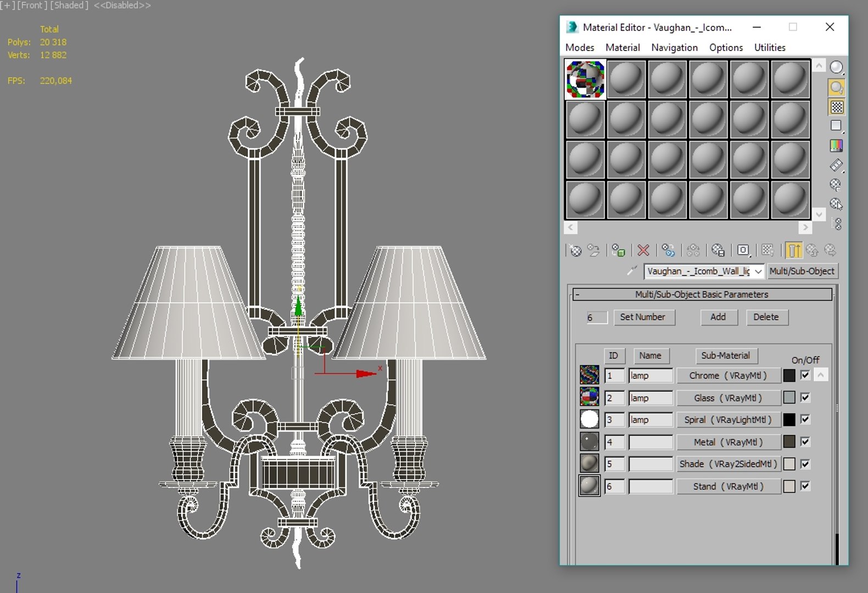
Task: Uncheck On/Off for Spiral sub-material
Action: click(x=805, y=419)
